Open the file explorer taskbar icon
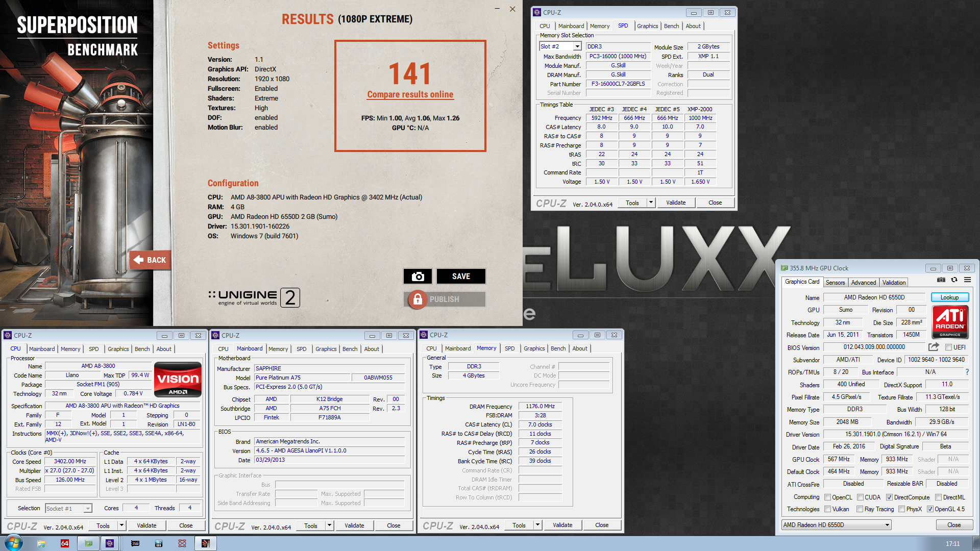980x551 pixels. click(41, 543)
